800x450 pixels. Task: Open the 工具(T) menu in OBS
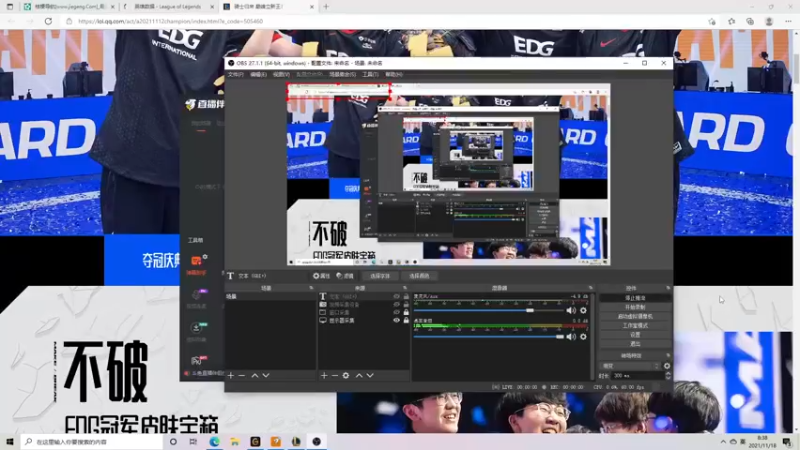click(x=370, y=74)
